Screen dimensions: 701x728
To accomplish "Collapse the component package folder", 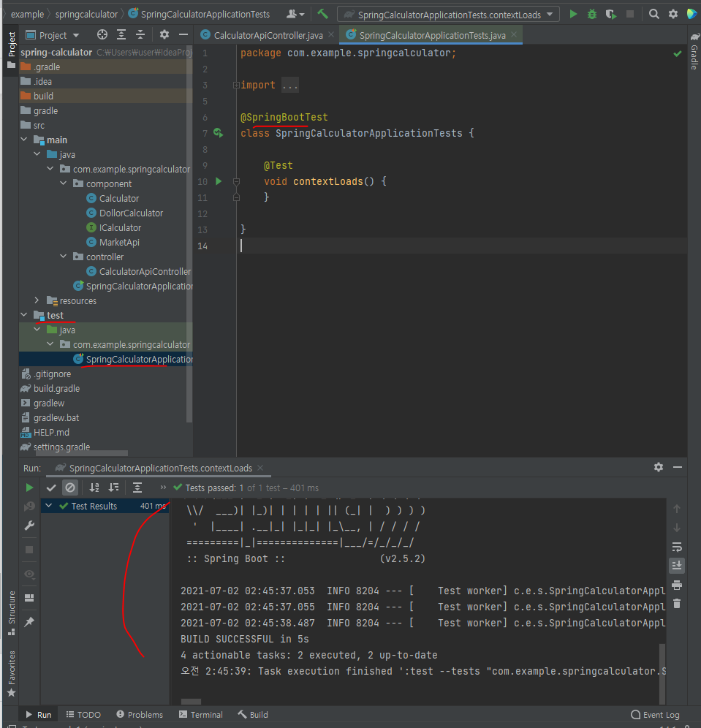I will coord(63,183).
